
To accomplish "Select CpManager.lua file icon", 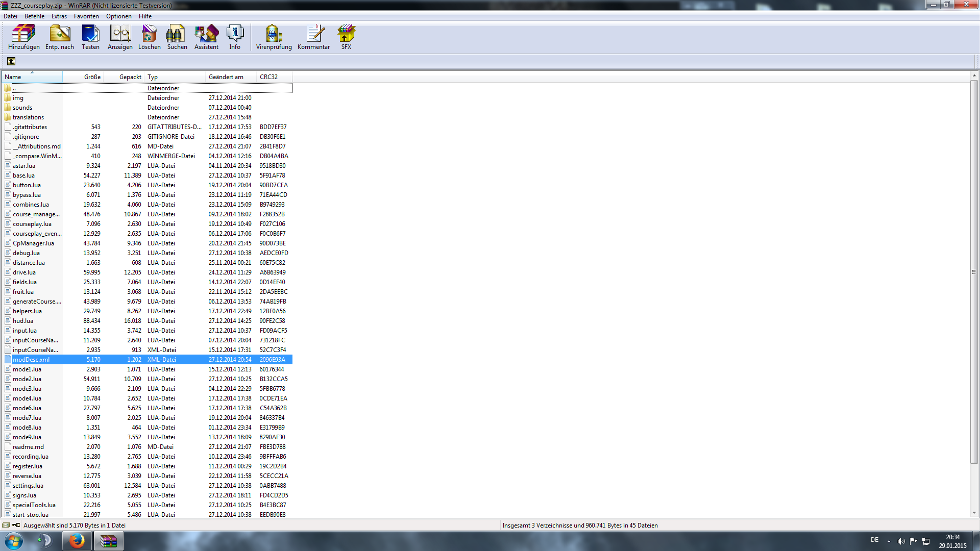I will click(8, 243).
